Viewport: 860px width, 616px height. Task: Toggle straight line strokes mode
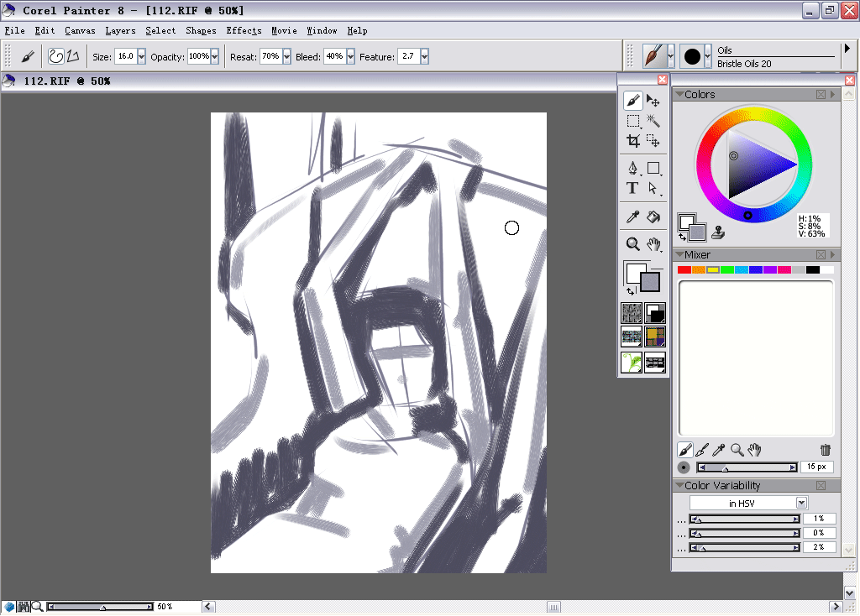tap(73, 56)
